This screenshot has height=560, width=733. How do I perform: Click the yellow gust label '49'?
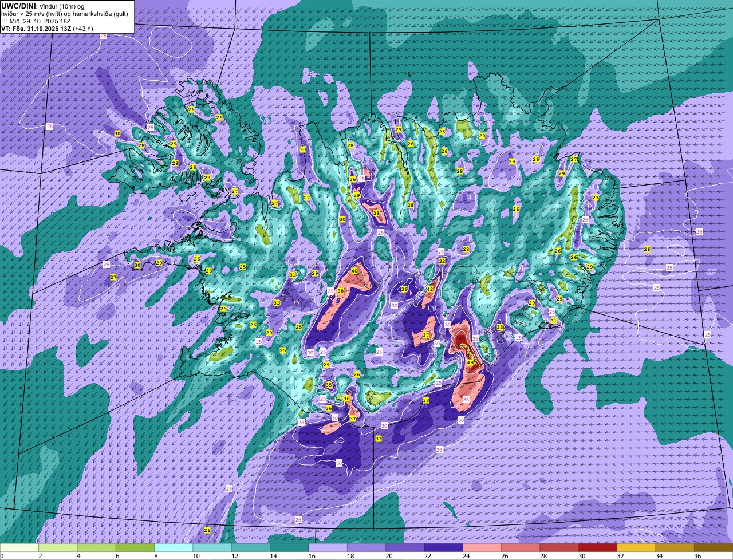[470, 362]
